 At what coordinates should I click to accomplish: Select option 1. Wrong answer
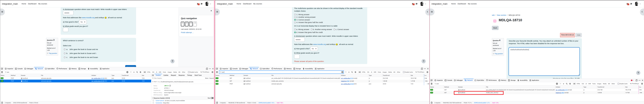pos(295,14)
